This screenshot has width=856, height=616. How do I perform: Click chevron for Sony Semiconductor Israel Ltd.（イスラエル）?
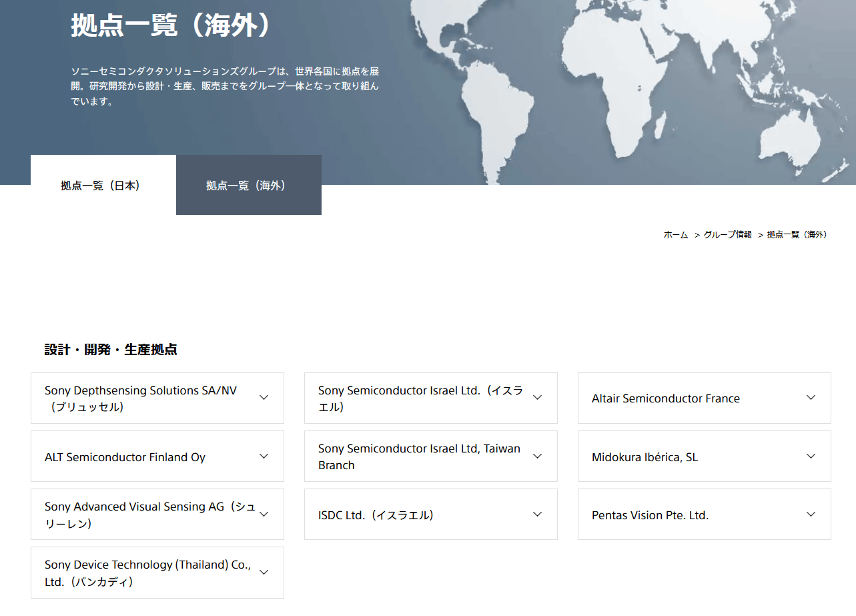(x=537, y=398)
